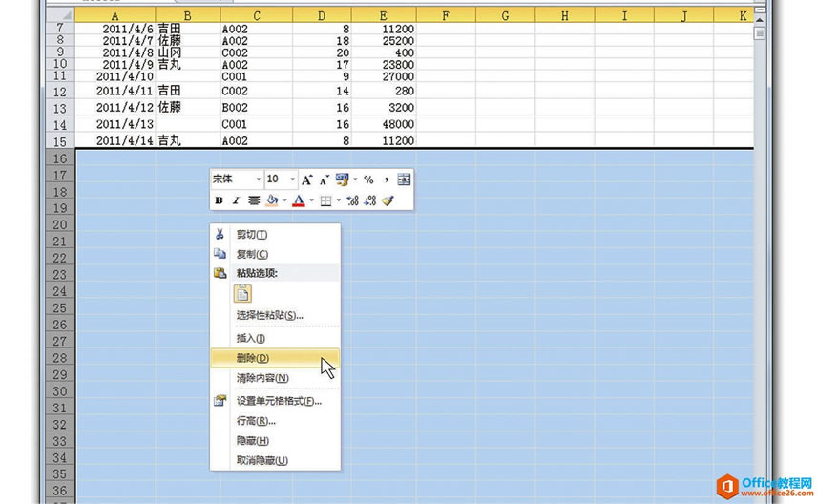
Task: Click the vertical scrollbar up arrow
Action: pyautogui.click(x=760, y=20)
